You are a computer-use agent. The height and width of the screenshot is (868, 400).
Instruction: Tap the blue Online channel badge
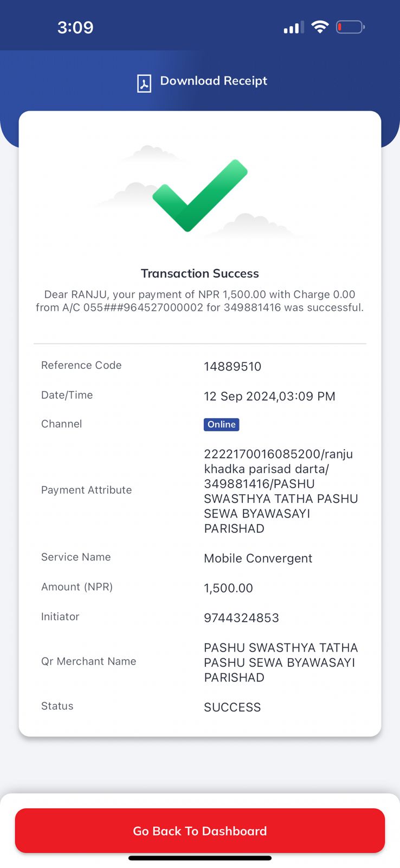(x=221, y=424)
